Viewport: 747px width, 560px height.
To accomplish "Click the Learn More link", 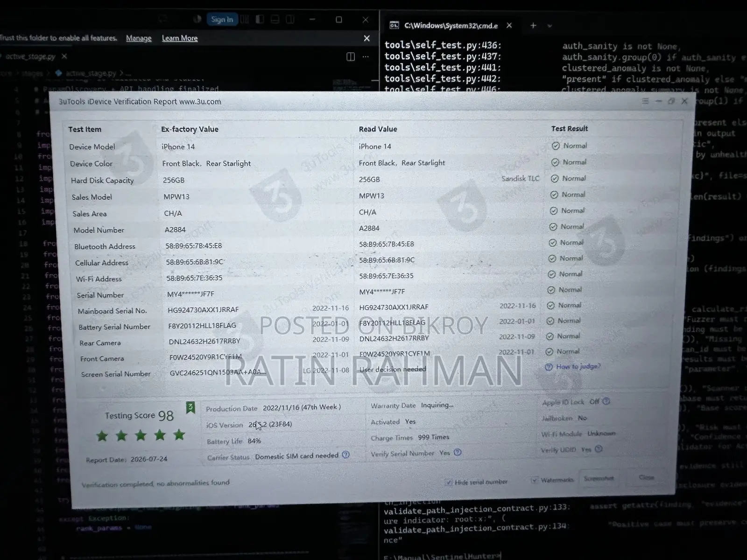I will [x=180, y=38].
